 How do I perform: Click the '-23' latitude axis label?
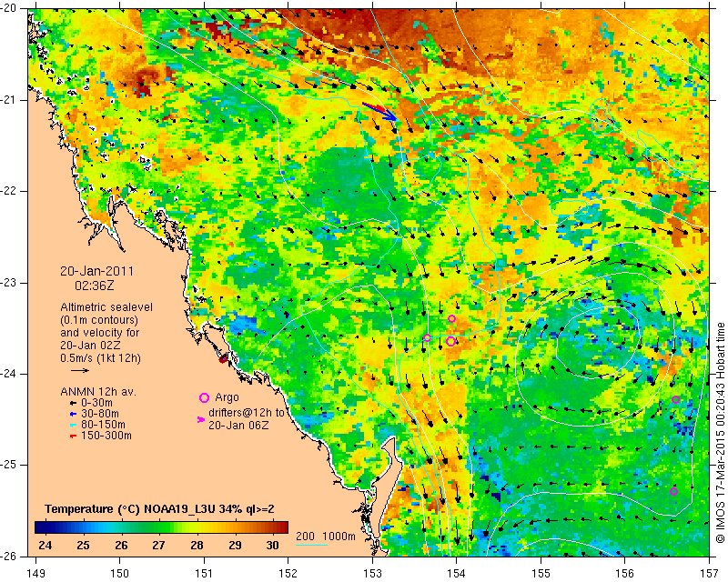click(x=9, y=283)
